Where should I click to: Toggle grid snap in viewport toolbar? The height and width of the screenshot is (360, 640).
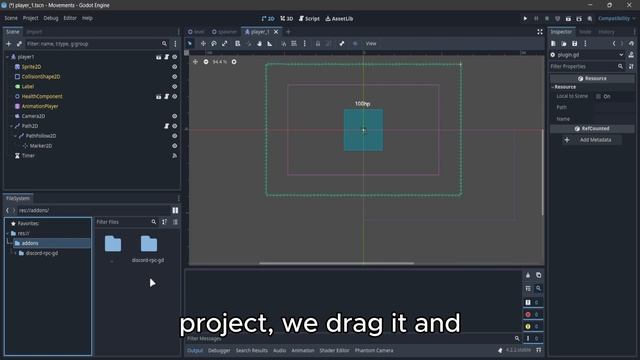[294, 44]
